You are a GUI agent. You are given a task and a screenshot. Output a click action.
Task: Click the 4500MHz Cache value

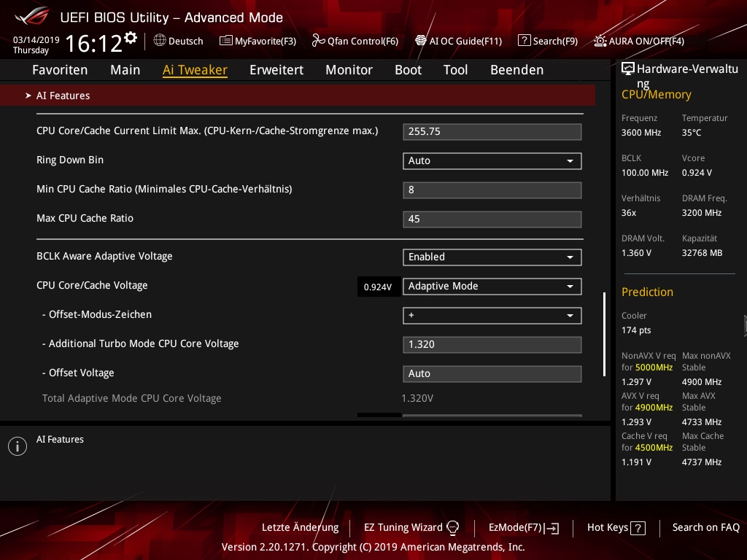654,448
